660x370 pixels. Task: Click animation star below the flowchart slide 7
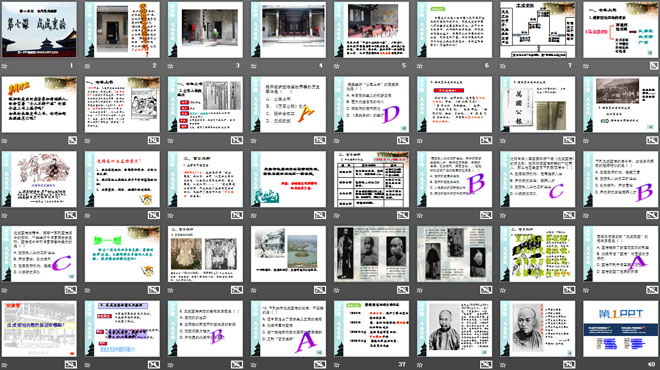click(503, 66)
